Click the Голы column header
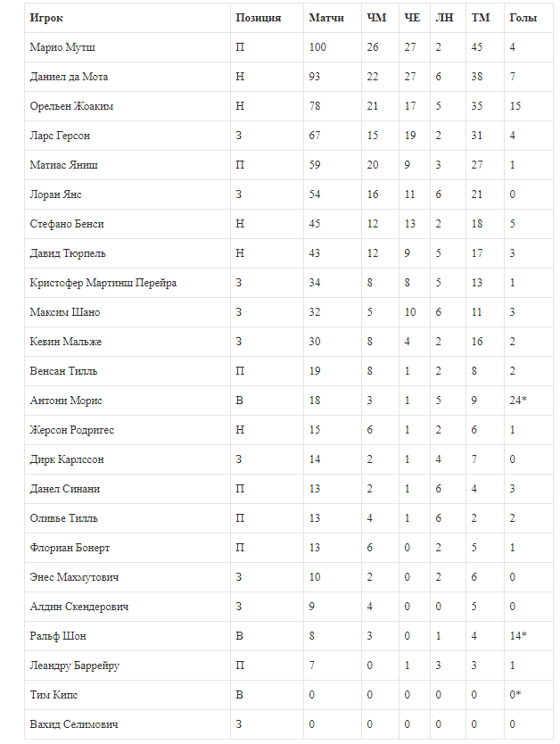Image resolution: width=560 pixels, height=744 pixels. pyautogui.click(x=523, y=18)
